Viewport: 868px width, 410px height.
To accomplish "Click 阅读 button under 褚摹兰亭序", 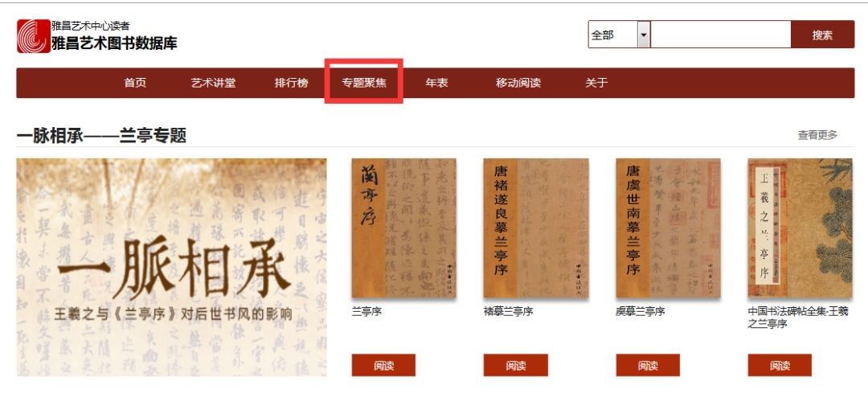I will (x=515, y=365).
